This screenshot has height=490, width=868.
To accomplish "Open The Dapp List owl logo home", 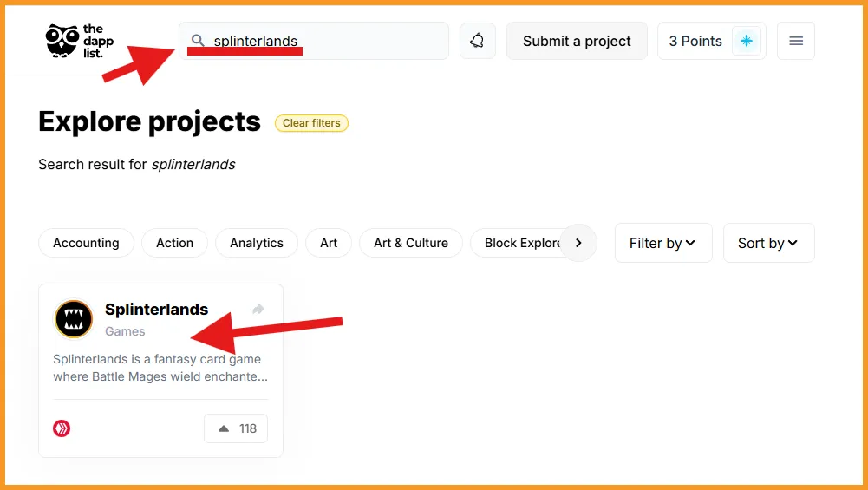I will click(x=79, y=41).
